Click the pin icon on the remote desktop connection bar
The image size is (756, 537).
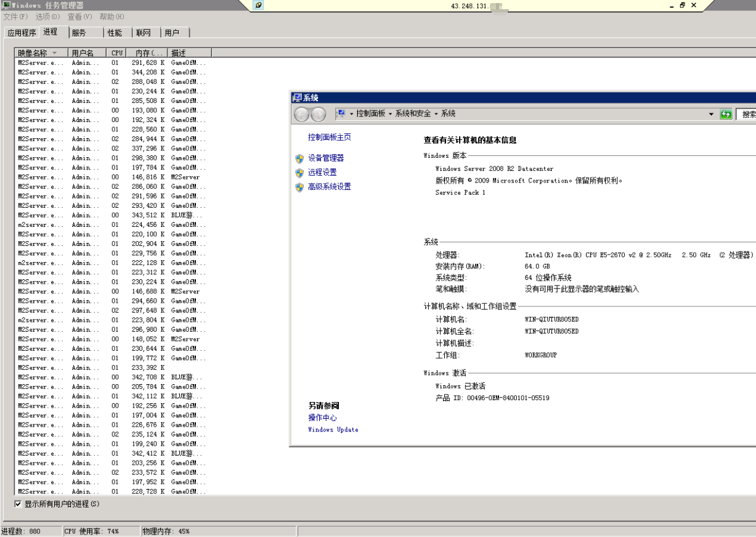pyautogui.click(x=258, y=5)
